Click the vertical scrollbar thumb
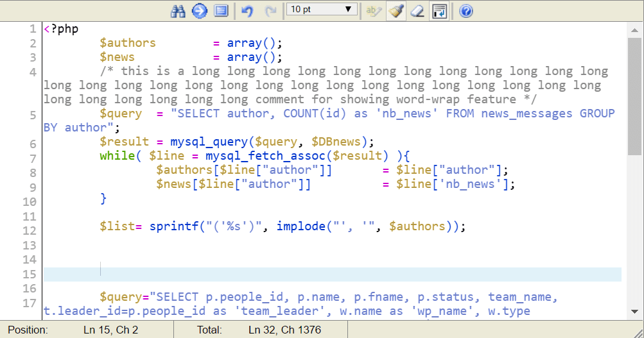 click(634, 96)
